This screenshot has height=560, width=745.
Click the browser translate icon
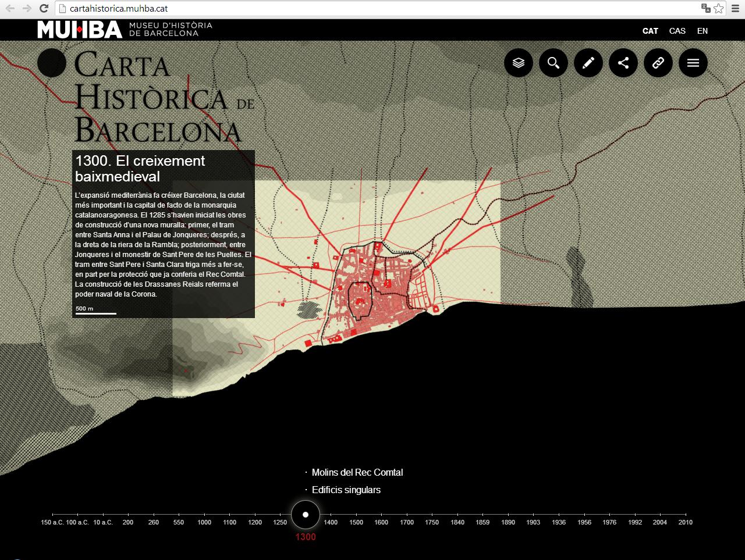(x=706, y=9)
